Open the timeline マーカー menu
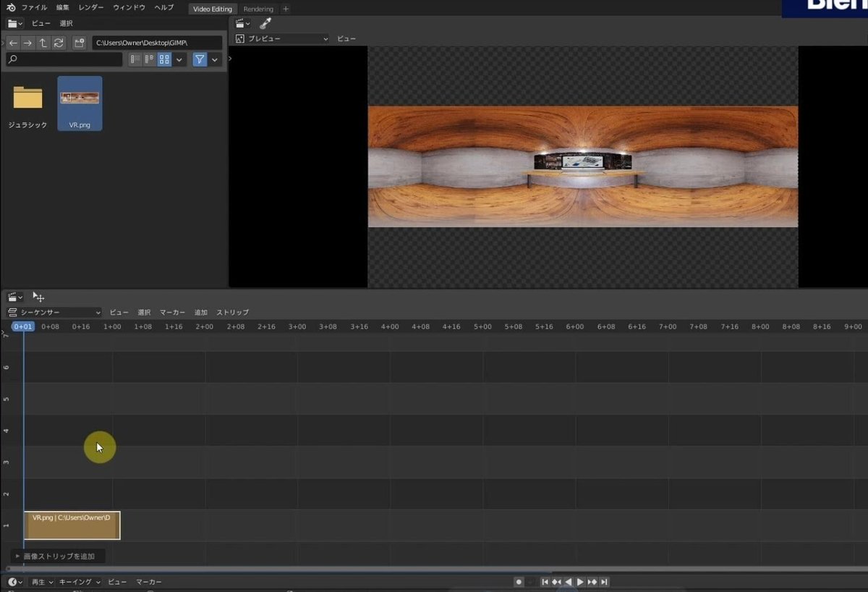The image size is (868, 592). (149, 582)
